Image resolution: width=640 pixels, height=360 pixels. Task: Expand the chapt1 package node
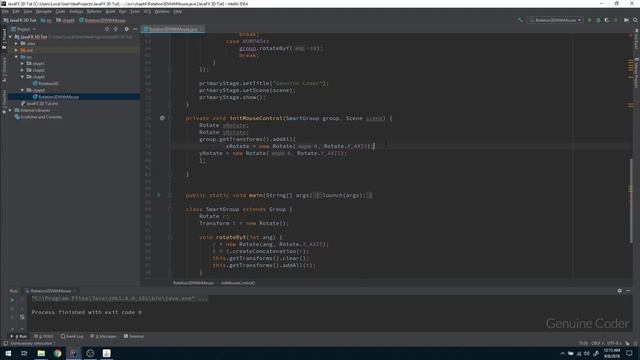click(x=22, y=63)
